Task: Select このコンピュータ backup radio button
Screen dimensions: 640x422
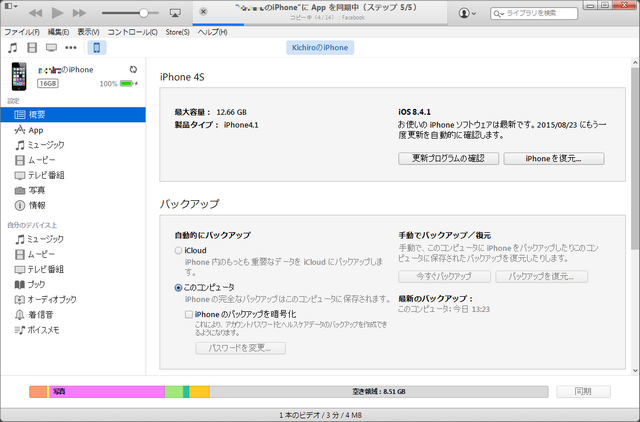Action: [178, 288]
